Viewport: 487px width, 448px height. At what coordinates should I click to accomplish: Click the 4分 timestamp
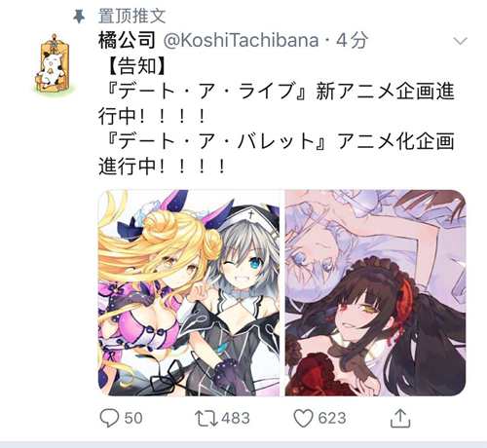(353, 41)
